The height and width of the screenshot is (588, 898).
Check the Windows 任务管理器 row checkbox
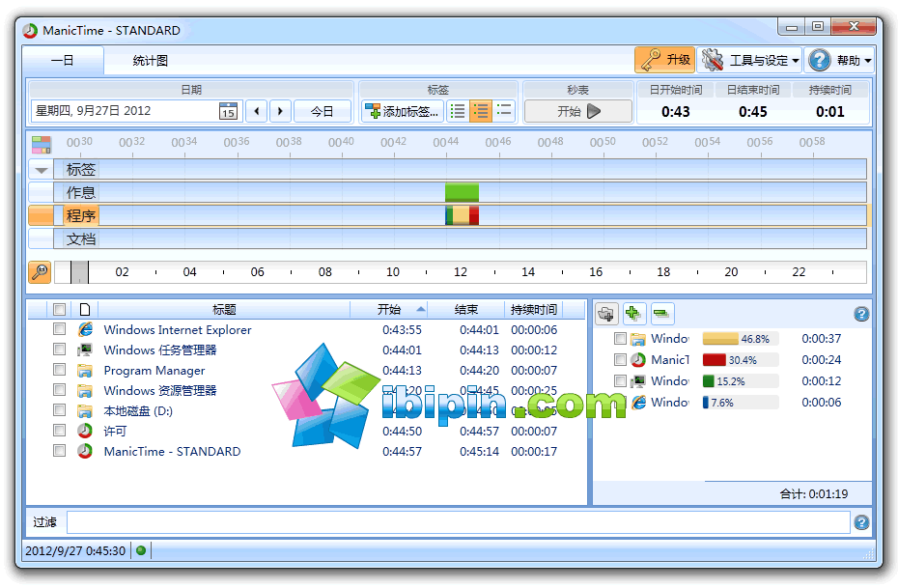(x=59, y=349)
